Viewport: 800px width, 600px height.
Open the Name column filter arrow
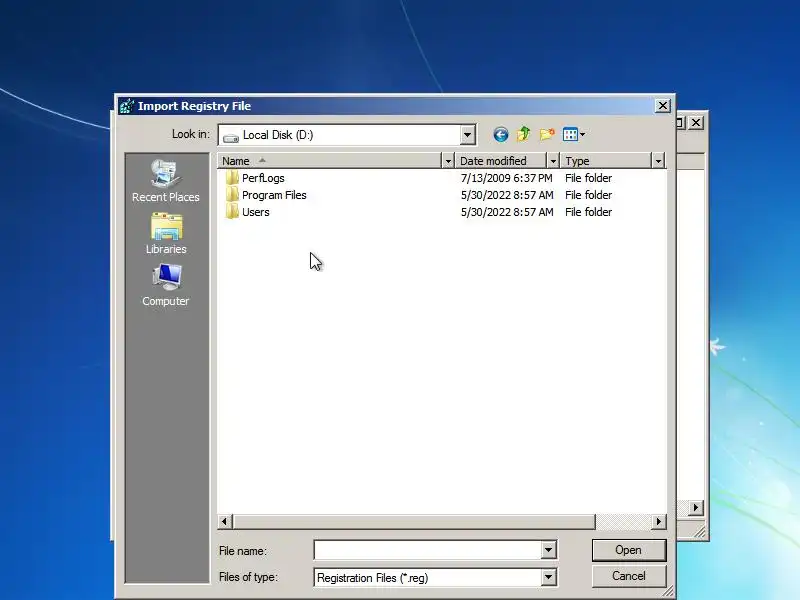click(447, 161)
